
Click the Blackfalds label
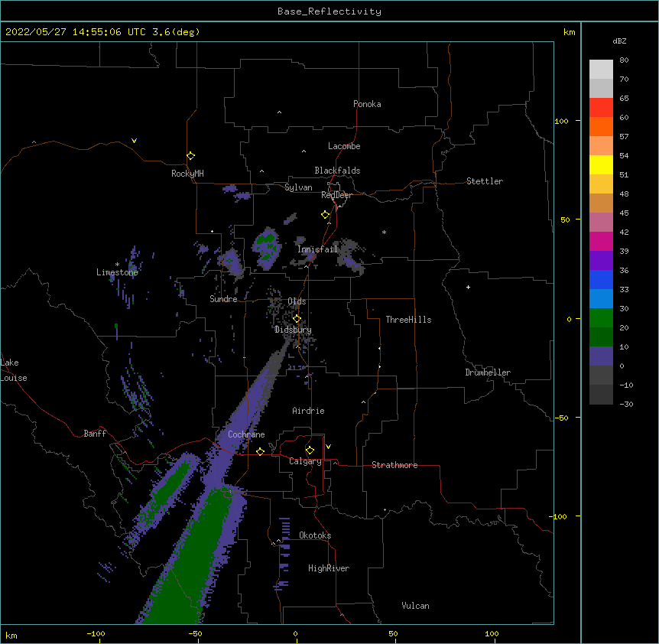tap(337, 171)
